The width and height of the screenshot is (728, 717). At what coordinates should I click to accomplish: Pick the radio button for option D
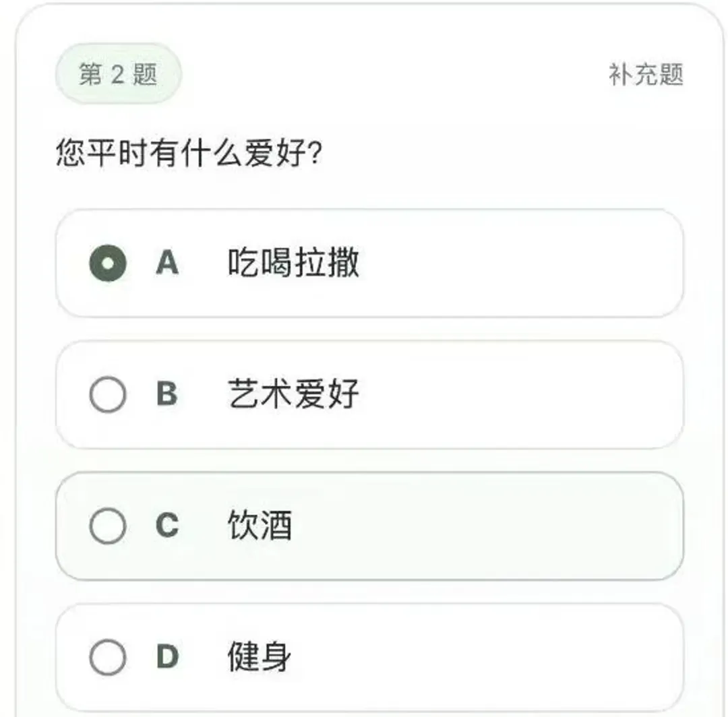pyautogui.click(x=108, y=657)
